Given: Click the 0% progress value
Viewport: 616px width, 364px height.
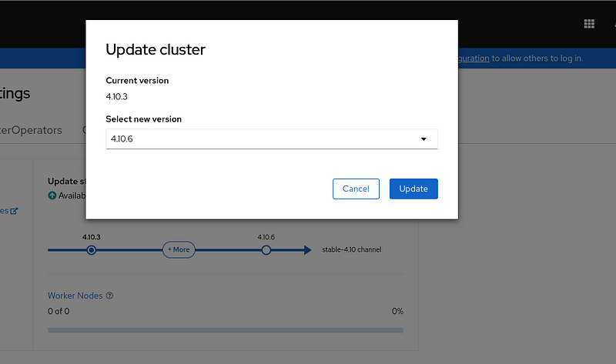Looking at the screenshot, I should click(397, 312).
